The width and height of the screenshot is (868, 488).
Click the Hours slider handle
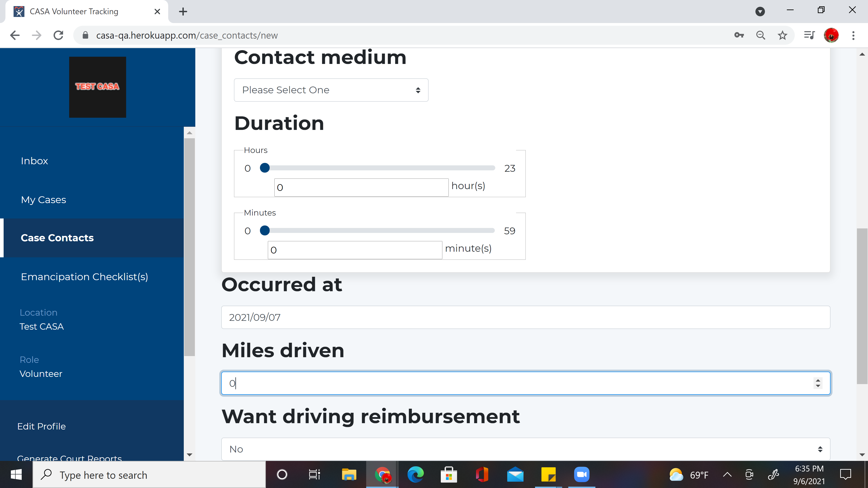(265, 168)
